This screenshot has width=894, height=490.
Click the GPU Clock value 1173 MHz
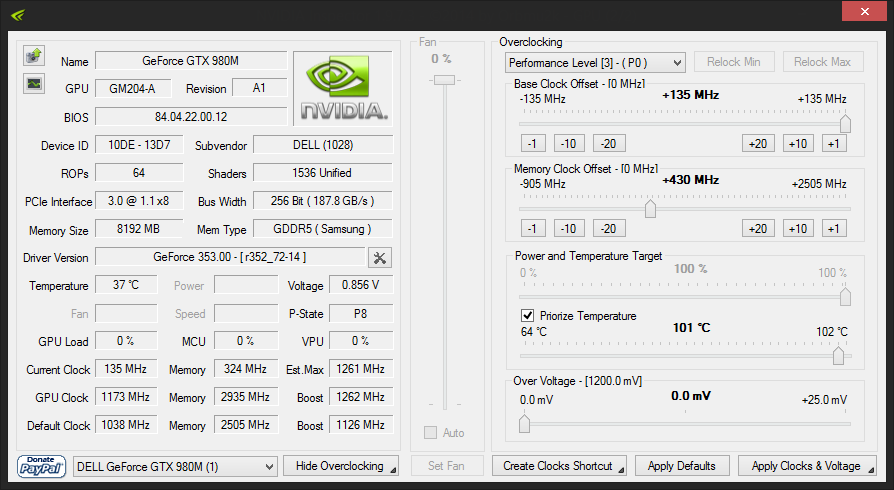pos(126,397)
